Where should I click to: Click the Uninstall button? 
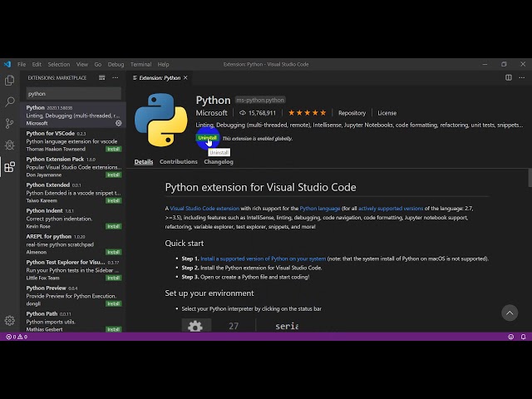click(x=207, y=138)
